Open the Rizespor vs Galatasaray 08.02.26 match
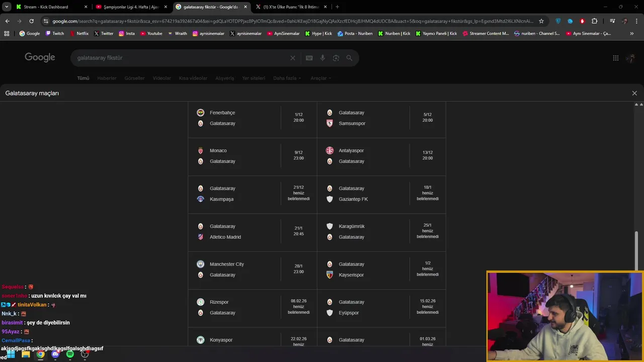Viewport: 644px width, 362px height. point(253,307)
